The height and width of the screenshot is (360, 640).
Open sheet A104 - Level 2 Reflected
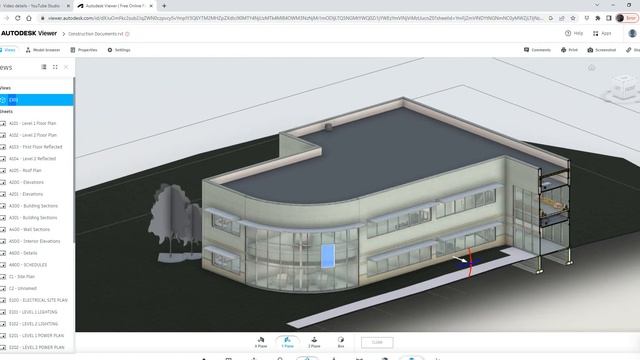click(x=32, y=159)
